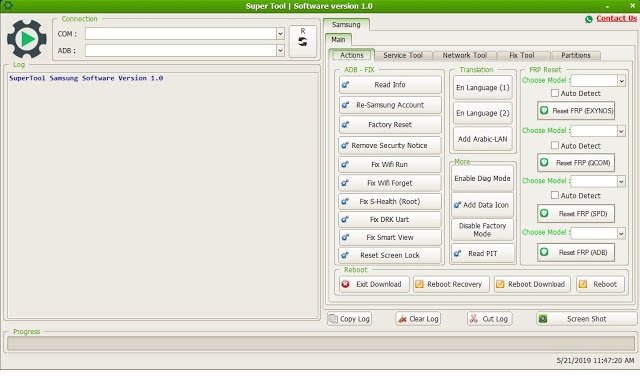The width and height of the screenshot is (640, 376).
Task: Click the title bar app icon
Action: (7, 6)
